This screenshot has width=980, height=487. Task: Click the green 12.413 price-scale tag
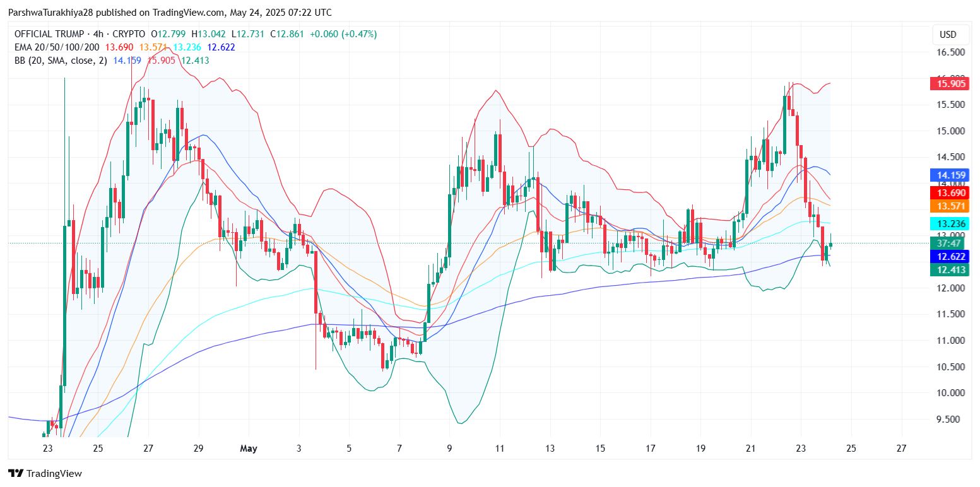tap(949, 270)
